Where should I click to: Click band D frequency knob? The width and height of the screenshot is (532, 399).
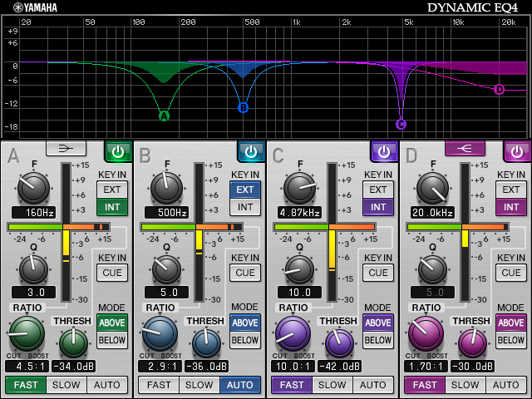pyautogui.click(x=432, y=189)
